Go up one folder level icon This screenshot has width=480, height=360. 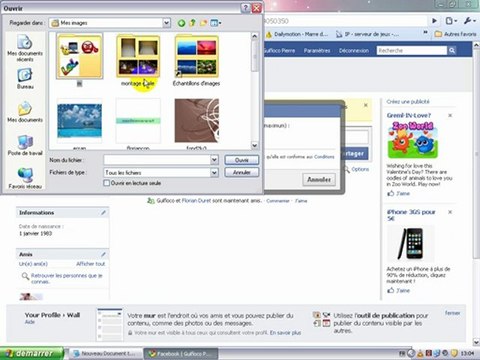click(x=192, y=23)
